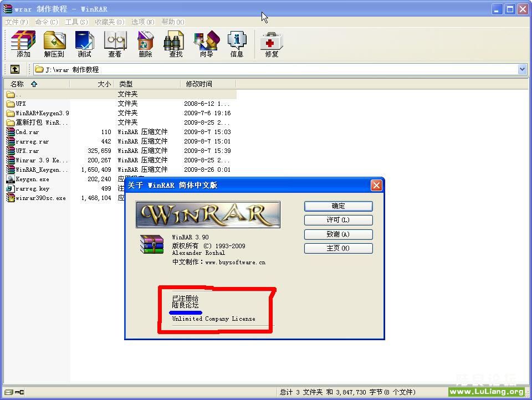This screenshot has width=532, height=400.
Task: Select the UPX folder in file list
Action: coord(21,104)
